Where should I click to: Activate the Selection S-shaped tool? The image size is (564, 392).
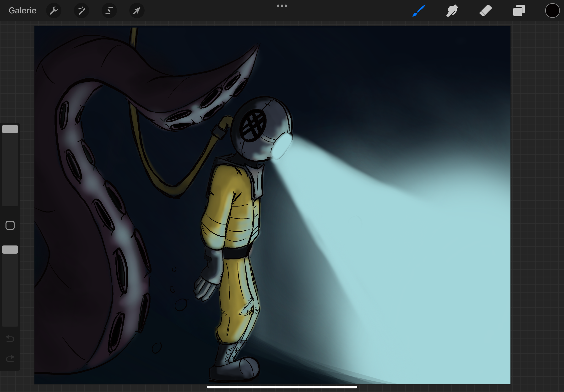(x=109, y=11)
